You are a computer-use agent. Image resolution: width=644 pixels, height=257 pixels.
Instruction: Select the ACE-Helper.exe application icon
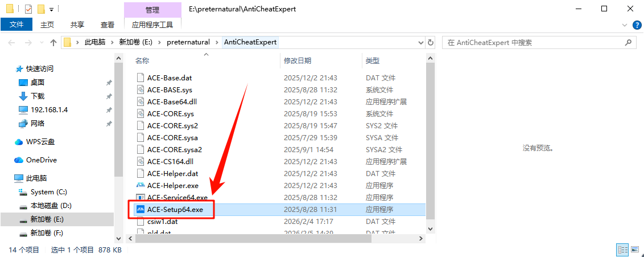click(x=141, y=185)
